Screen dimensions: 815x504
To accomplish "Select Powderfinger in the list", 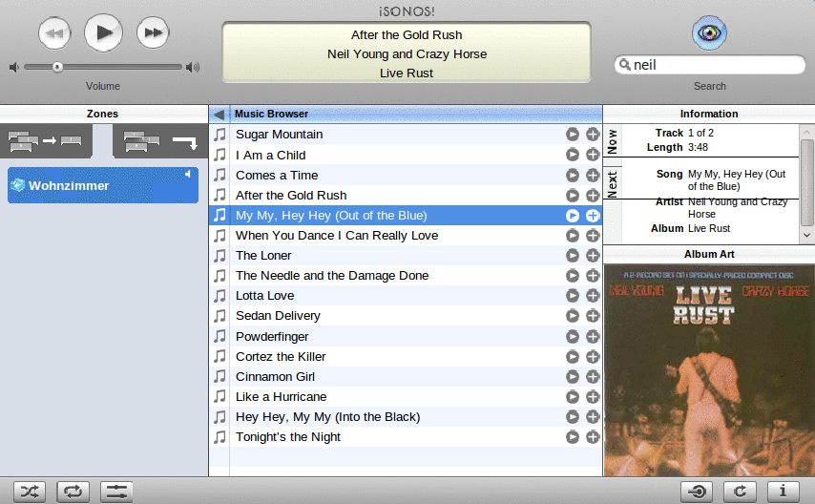I will click(272, 337).
